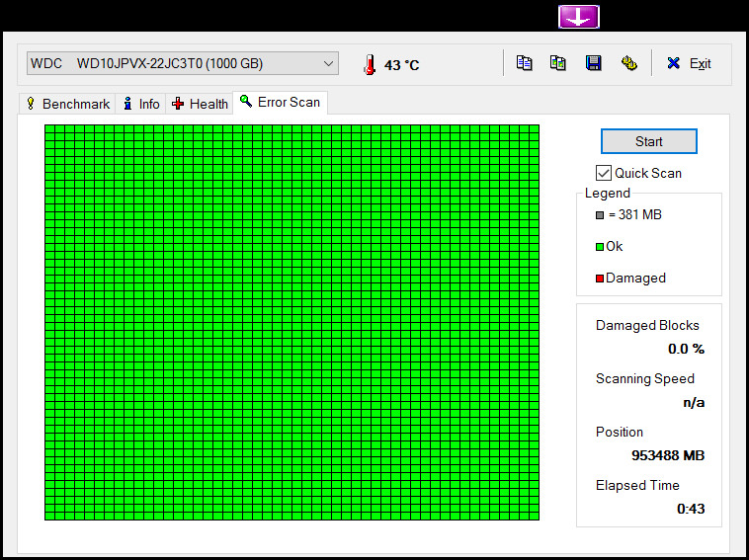Screen dimensions: 749x560
Task: Click the Scanning Speed n/a value
Action: (694, 402)
